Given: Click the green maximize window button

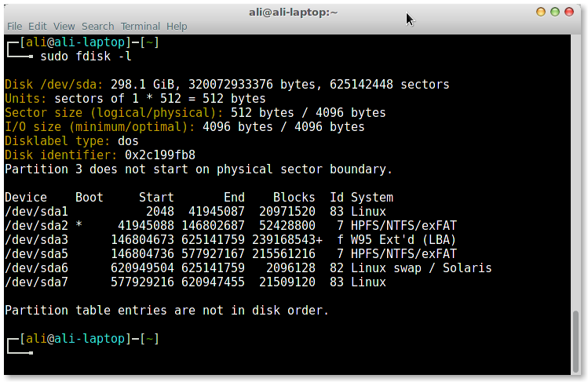Looking at the screenshot, I should click(x=557, y=12).
